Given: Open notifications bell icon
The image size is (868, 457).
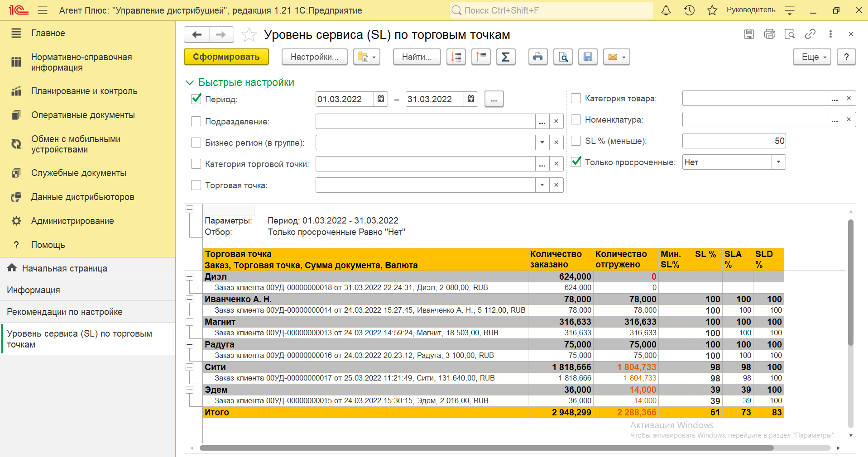Looking at the screenshot, I should point(666,10).
